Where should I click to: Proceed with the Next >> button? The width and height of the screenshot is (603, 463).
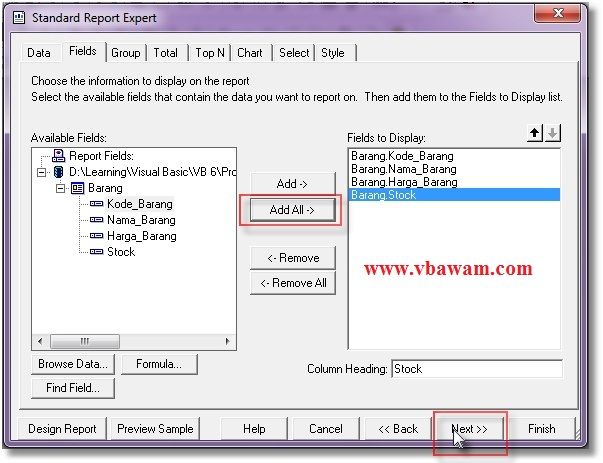[x=470, y=429]
